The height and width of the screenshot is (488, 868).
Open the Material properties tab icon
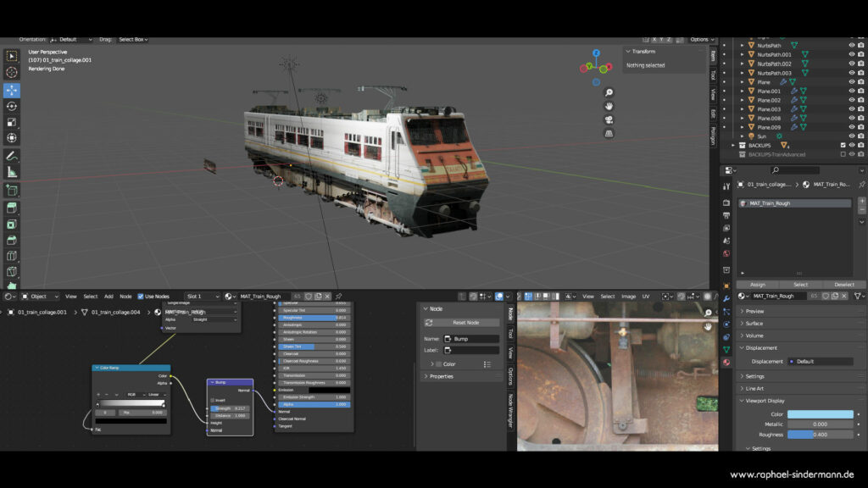(726, 363)
